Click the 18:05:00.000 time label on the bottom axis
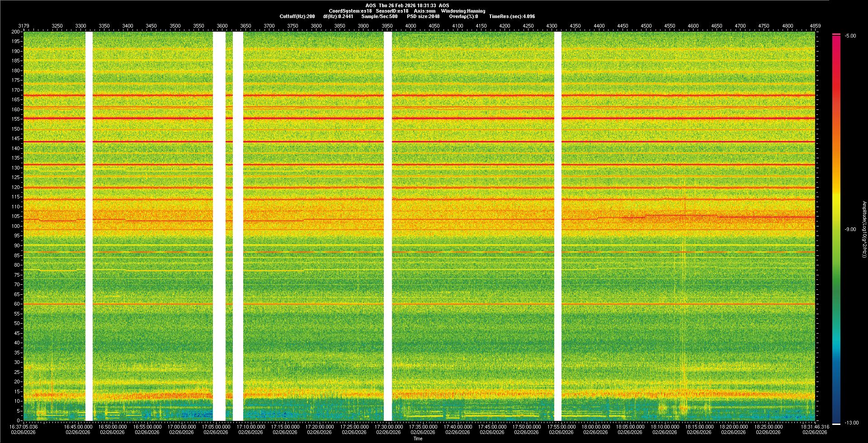This screenshot has height=443, width=868. click(x=630, y=427)
